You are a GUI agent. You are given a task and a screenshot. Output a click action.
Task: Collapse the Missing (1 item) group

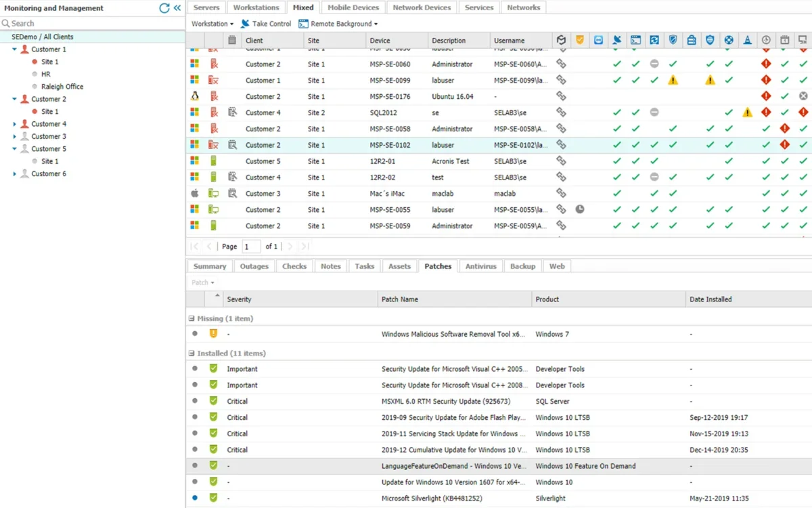[191, 318]
